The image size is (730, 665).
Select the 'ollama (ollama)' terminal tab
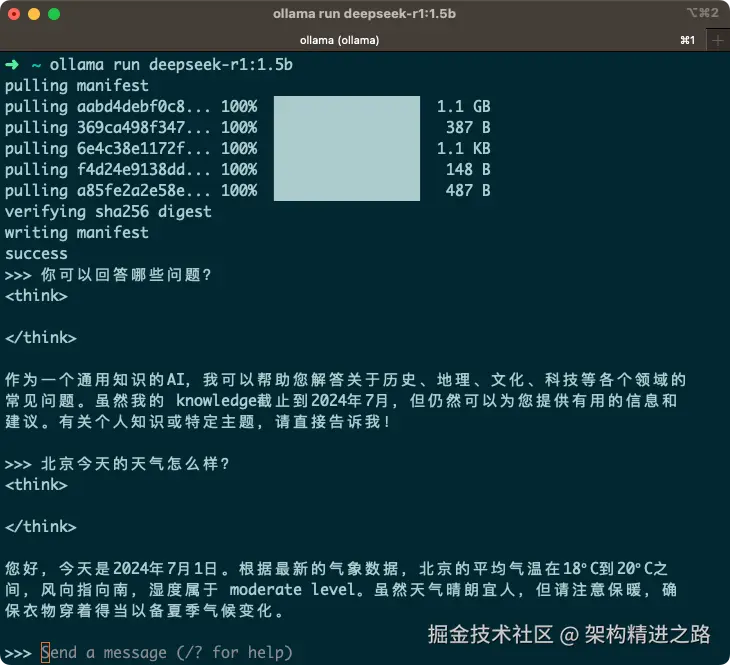click(339, 41)
